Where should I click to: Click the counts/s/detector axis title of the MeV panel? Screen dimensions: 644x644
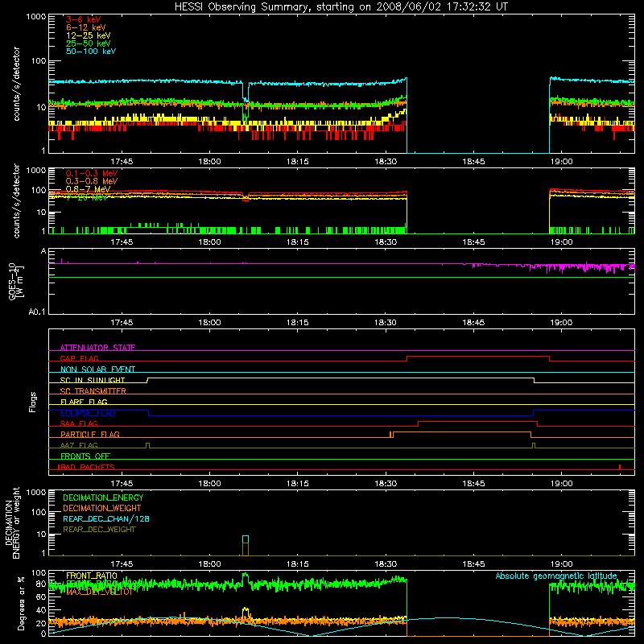[x=16, y=200]
